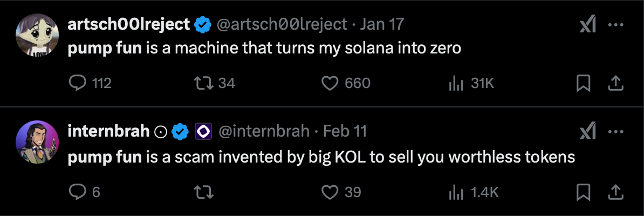View analytics of tweet with 31K views
Viewport: 644px width, 216px height.
pos(457,83)
